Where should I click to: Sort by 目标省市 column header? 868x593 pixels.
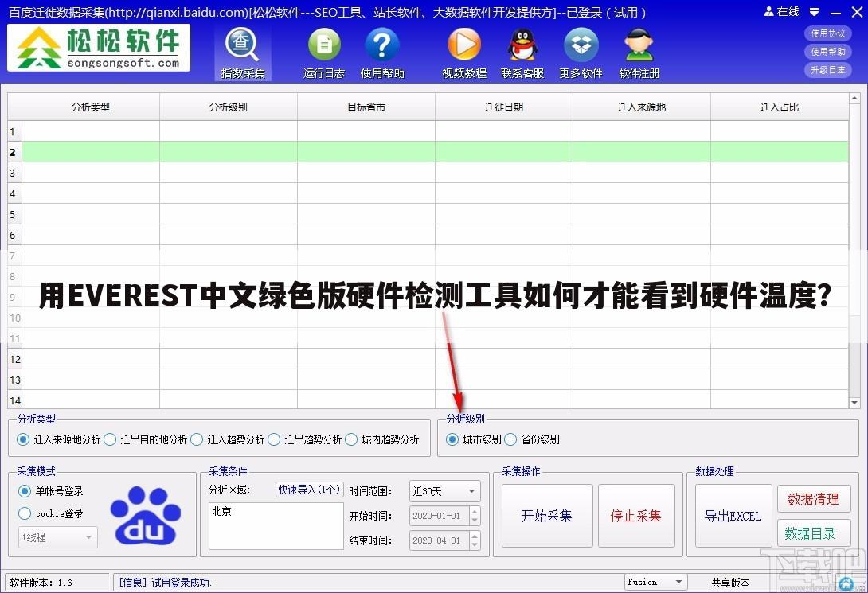pyautogui.click(x=366, y=107)
